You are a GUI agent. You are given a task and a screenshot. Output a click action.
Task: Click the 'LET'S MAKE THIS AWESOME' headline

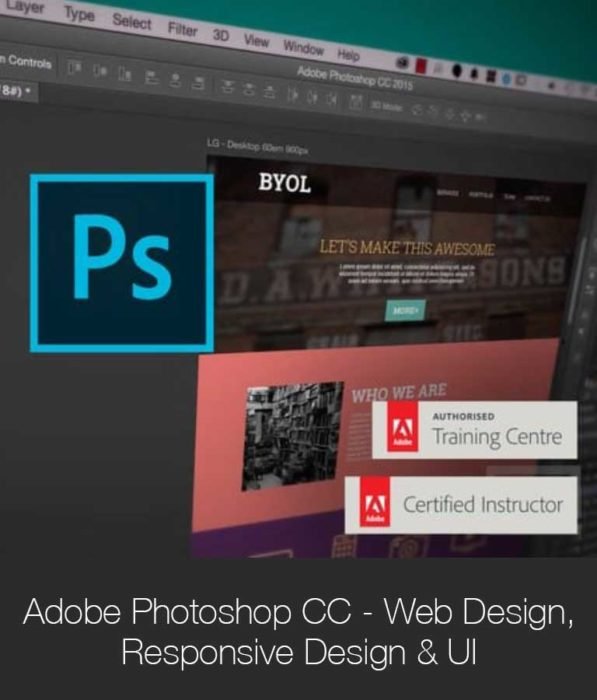tap(407, 248)
